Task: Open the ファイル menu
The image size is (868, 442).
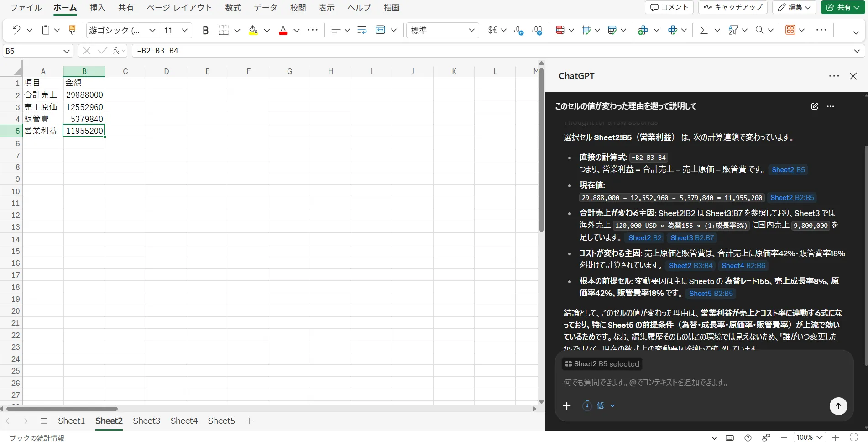Action: [x=26, y=8]
